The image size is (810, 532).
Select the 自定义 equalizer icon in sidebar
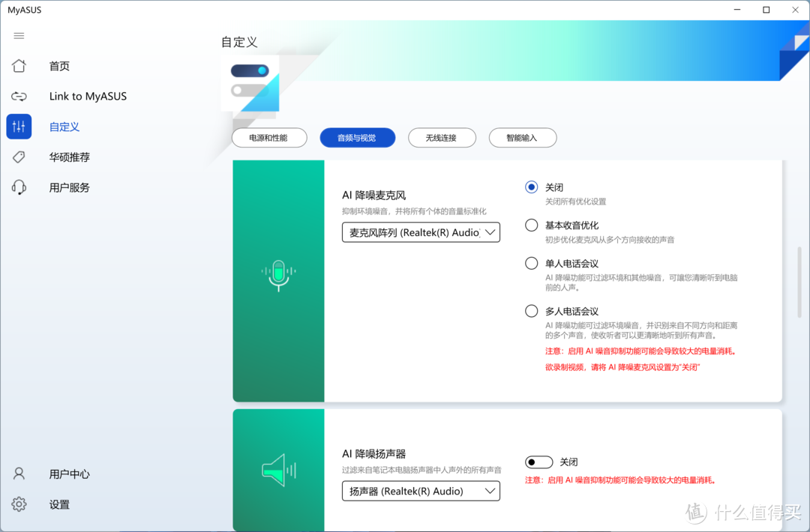coord(19,126)
